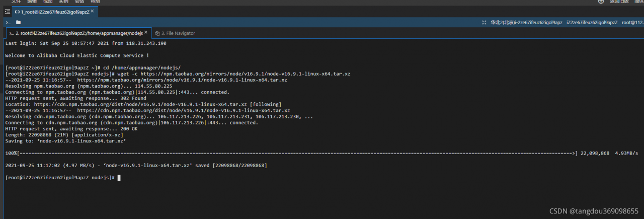Image resolution: width=644 pixels, height=219 pixels.
Task: Enter fullscreen with the expand arrows icon
Action: click(x=484, y=22)
